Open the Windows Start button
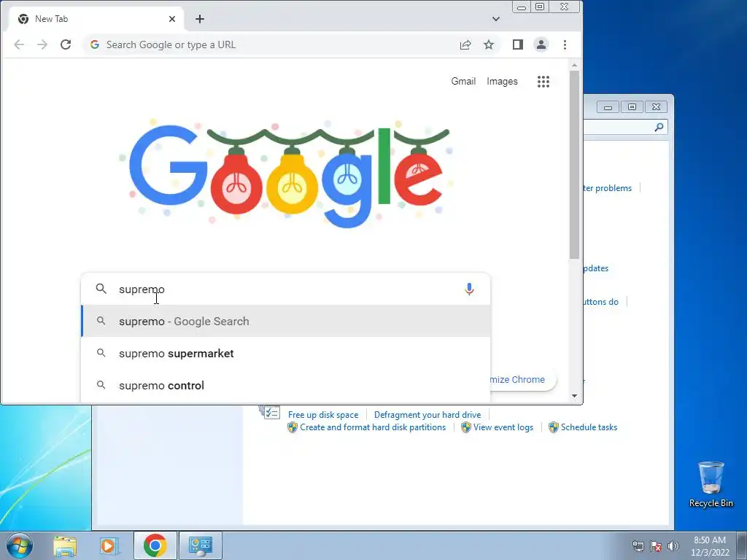 19,545
